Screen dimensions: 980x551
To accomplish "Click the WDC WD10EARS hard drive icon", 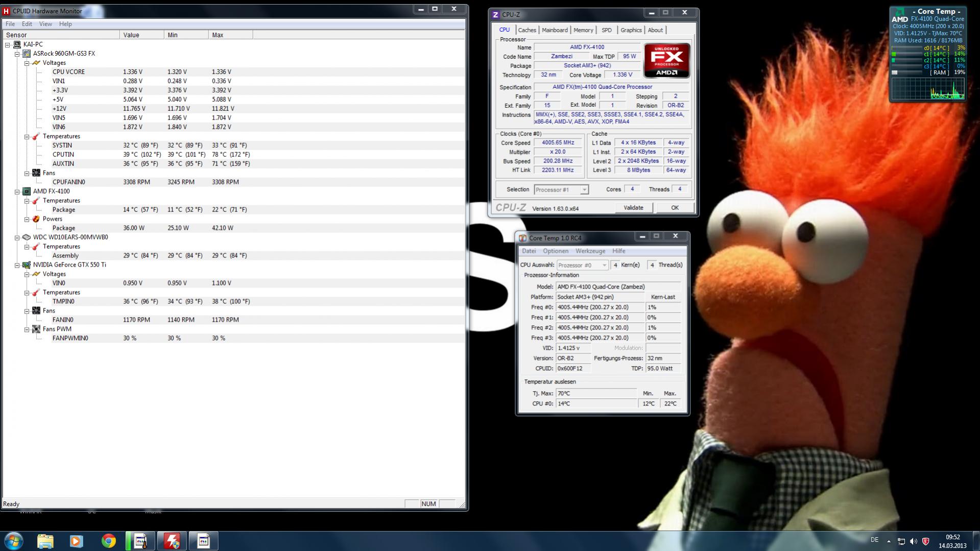I will coord(27,237).
